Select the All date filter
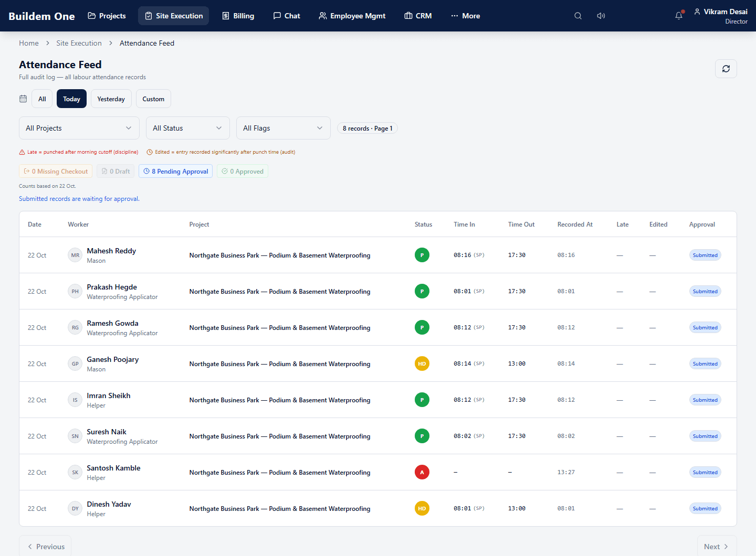The width and height of the screenshot is (756, 556). [x=42, y=99]
